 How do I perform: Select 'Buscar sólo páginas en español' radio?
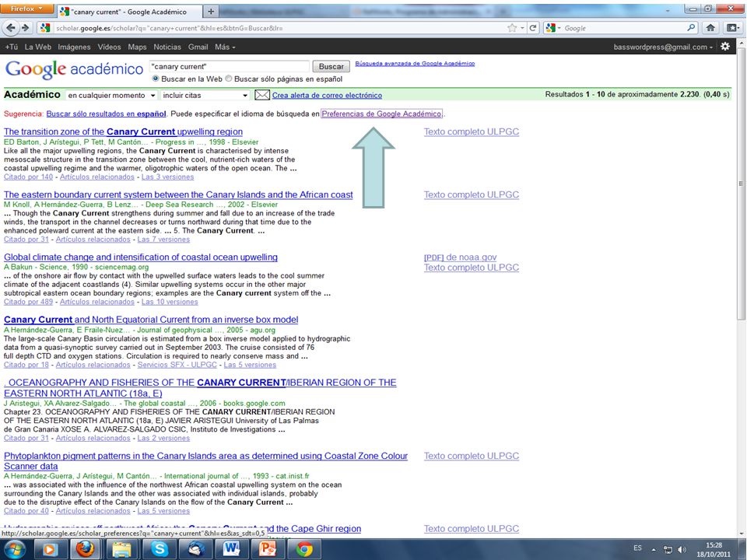tap(228, 79)
